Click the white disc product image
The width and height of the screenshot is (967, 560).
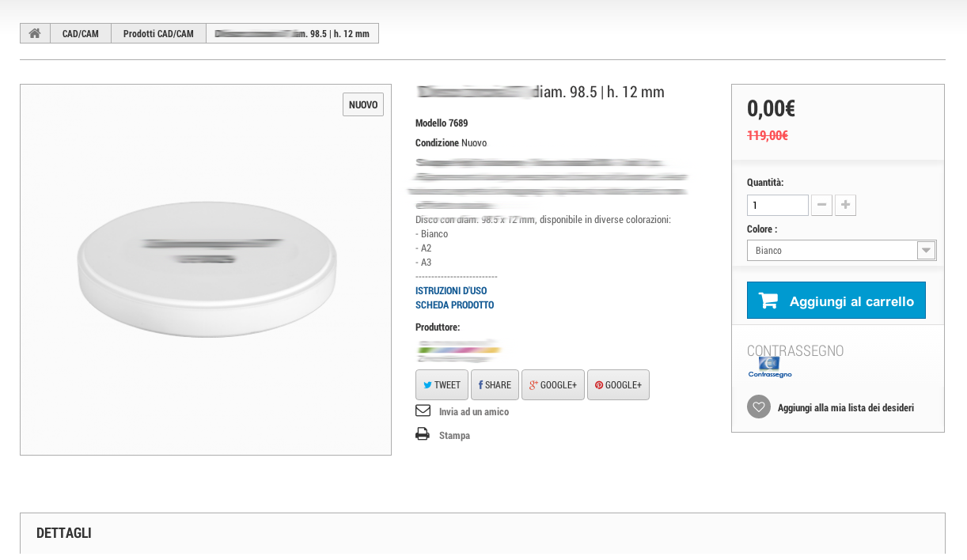206,269
